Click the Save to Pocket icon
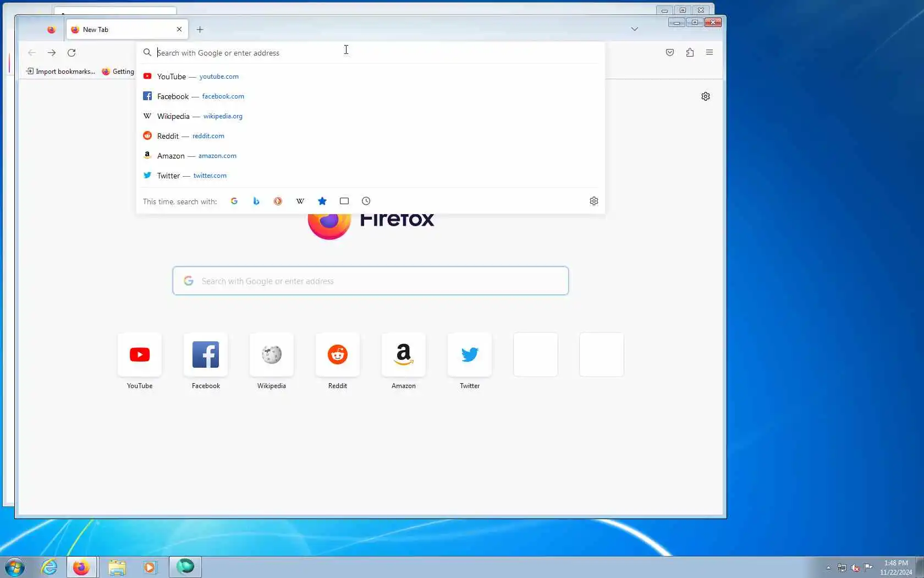 (670, 53)
